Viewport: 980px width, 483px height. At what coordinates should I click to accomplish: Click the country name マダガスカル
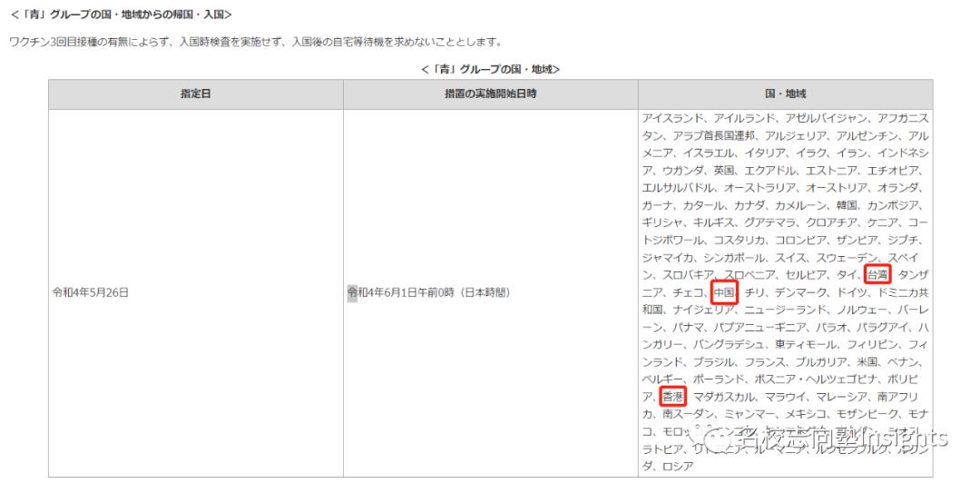pyautogui.click(x=724, y=397)
